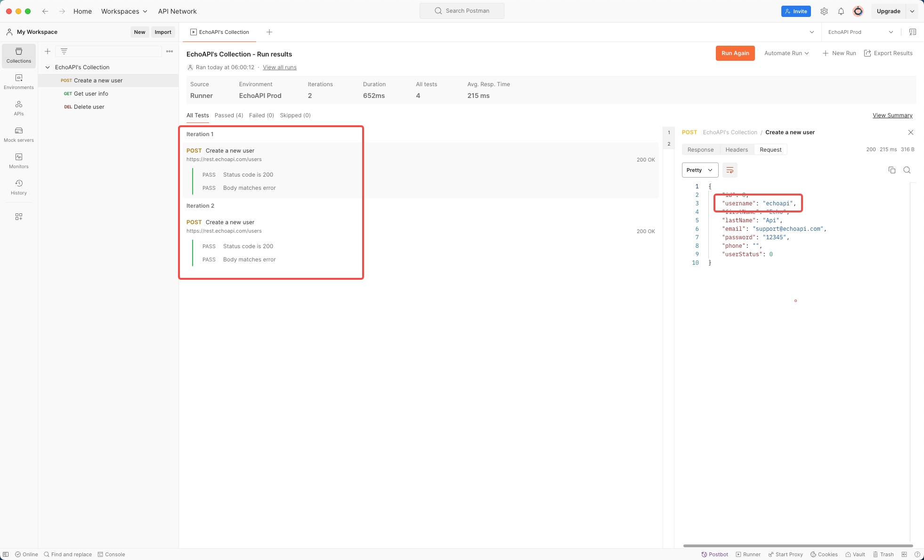
Task: Click the Invite button
Action: click(x=796, y=11)
